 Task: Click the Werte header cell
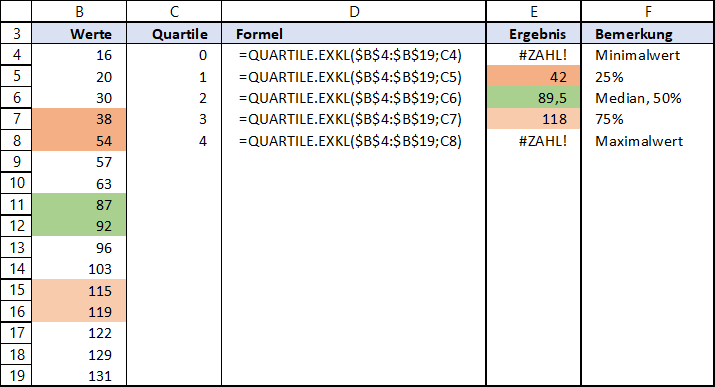[x=79, y=34]
